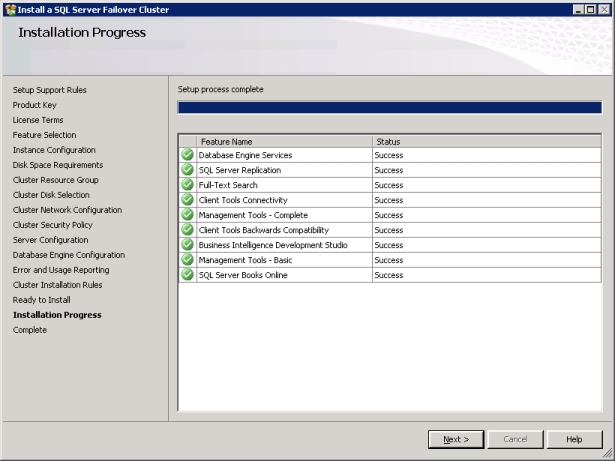Click Success status of SQL Server Books Online

[389, 275]
